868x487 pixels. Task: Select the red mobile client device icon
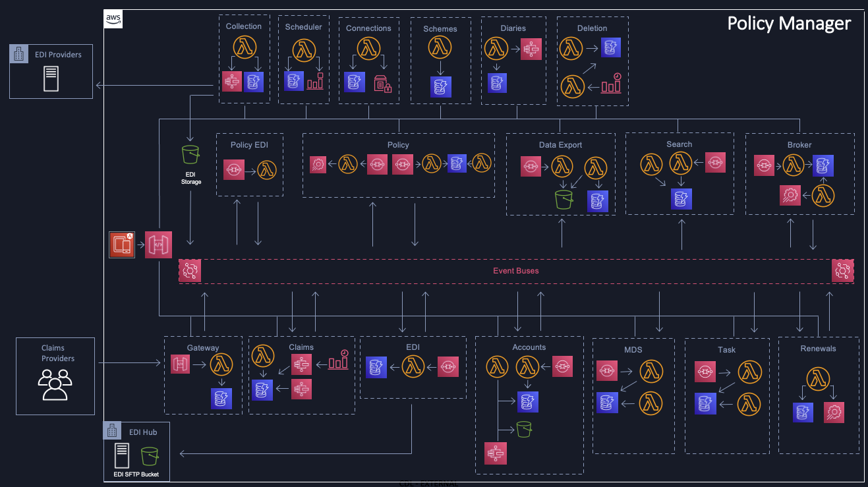point(122,244)
